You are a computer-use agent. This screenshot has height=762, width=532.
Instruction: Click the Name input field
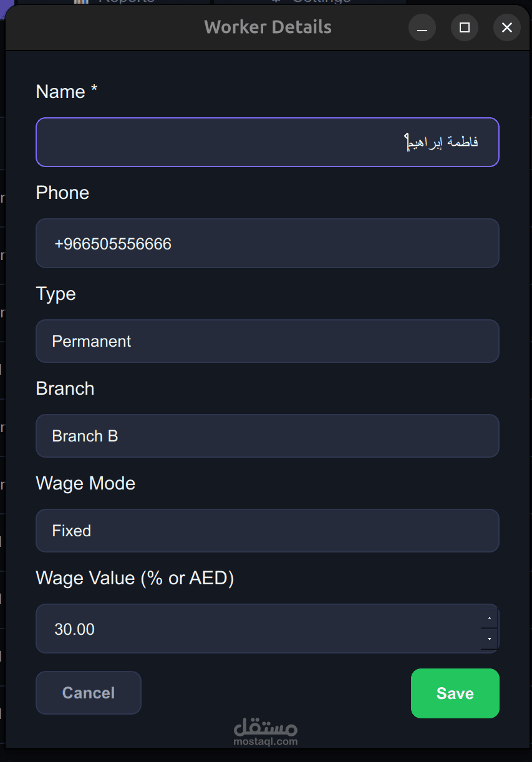tap(267, 142)
